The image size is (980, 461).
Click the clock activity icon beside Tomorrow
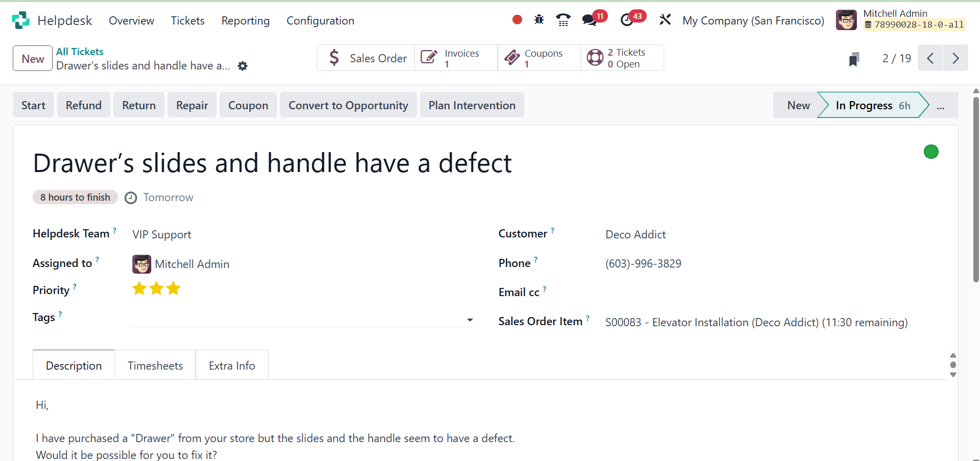131,198
